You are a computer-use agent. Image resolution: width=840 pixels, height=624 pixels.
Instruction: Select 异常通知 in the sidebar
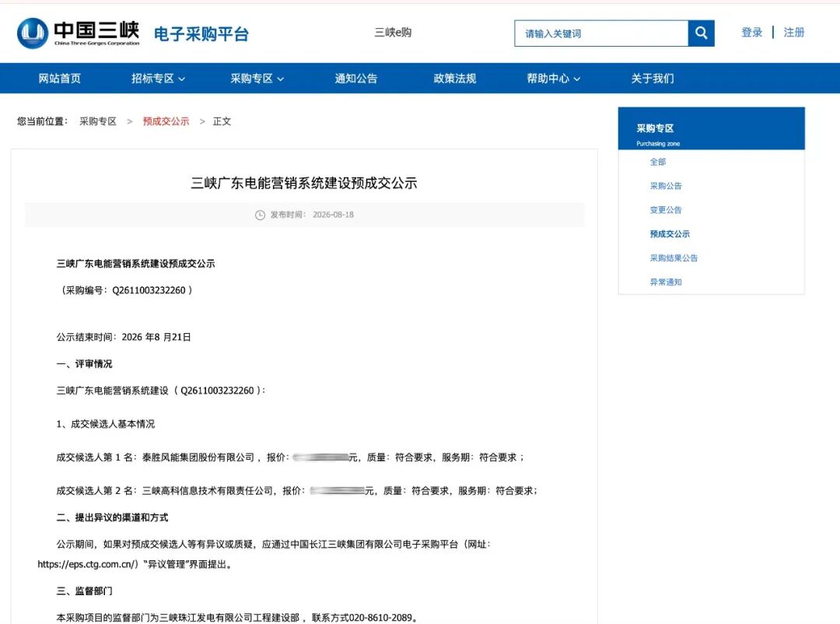coord(665,282)
